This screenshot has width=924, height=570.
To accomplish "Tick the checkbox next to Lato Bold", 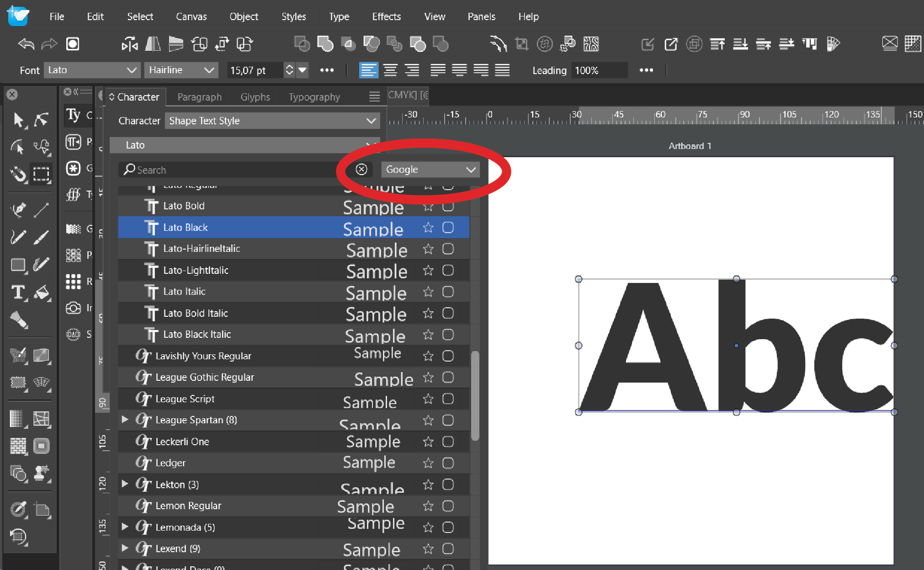I will pos(448,206).
